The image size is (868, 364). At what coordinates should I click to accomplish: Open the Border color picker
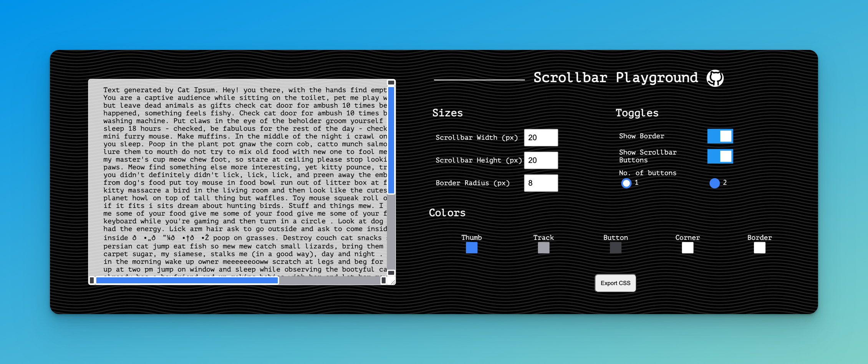[x=759, y=248]
